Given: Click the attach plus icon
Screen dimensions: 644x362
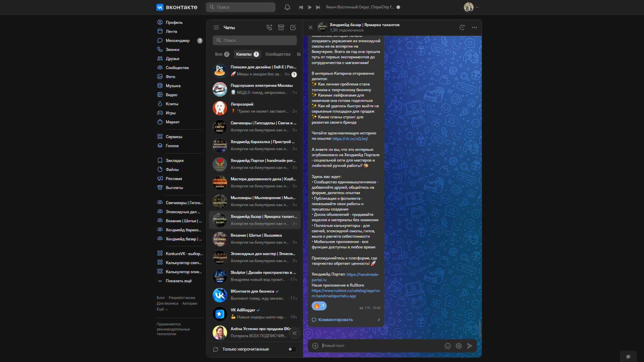Looking at the screenshot, I should click(x=315, y=346).
